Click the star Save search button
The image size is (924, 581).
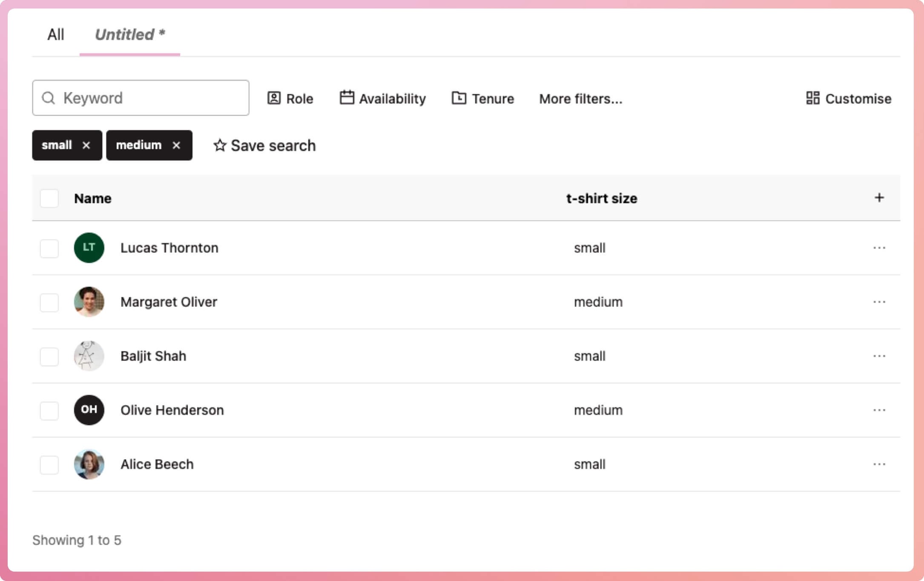tap(264, 145)
